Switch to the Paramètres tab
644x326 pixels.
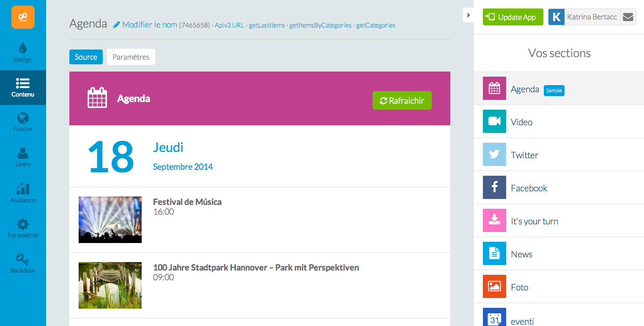[131, 57]
